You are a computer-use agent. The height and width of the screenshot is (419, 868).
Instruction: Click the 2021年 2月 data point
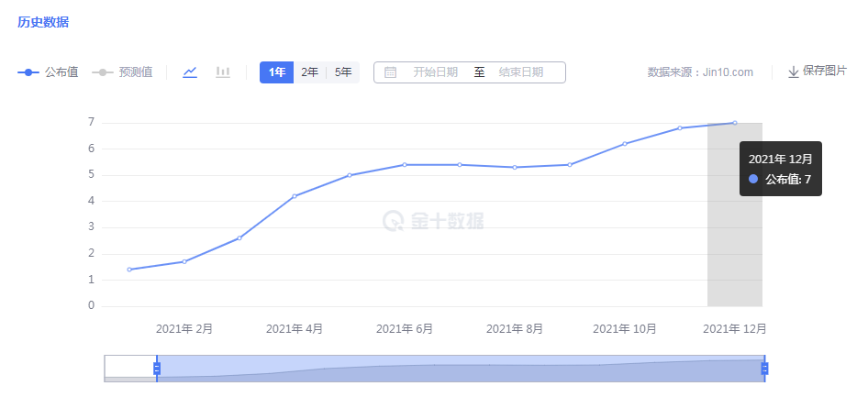[184, 262]
